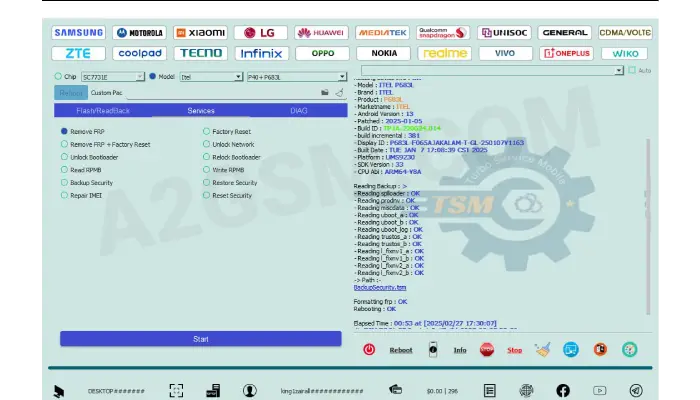Screen dimensions: 700x400
Task: Expand the port dropdown above the log
Action: coord(618,71)
